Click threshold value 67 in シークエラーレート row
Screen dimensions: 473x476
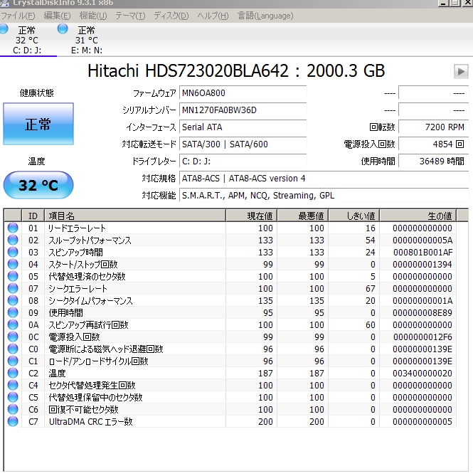[370, 288]
